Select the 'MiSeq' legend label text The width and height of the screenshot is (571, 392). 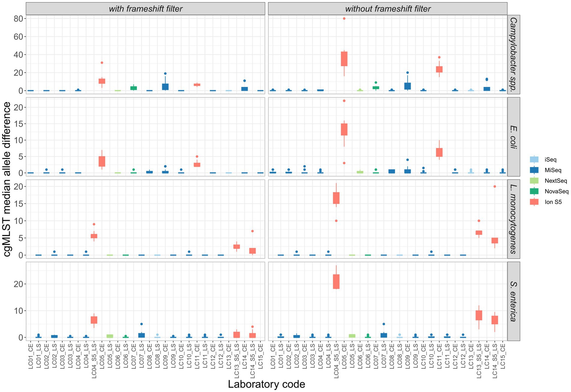pos(553,170)
